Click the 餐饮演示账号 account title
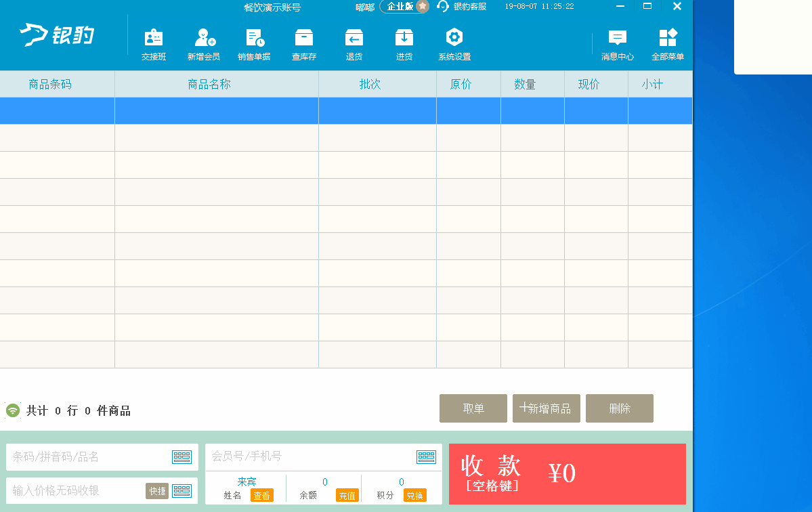The image size is (812, 512). pyautogui.click(x=272, y=7)
